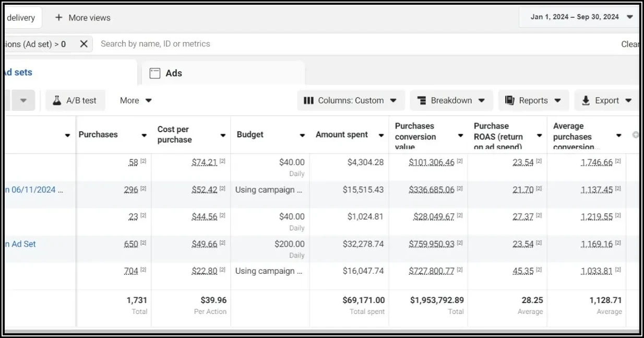Click the Reports document icon
This screenshot has width=644, height=338.
point(509,101)
